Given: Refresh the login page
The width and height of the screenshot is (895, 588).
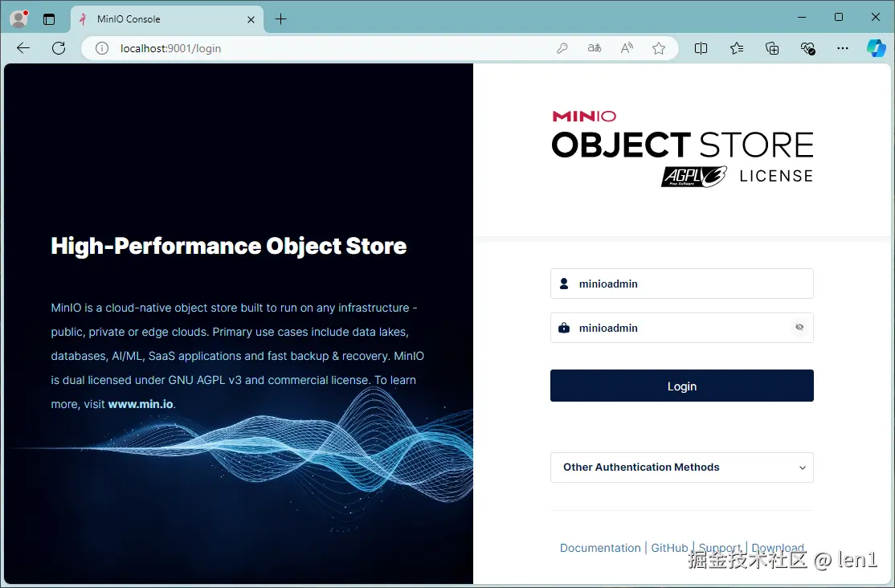Looking at the screenshot, I should point(59,48).
